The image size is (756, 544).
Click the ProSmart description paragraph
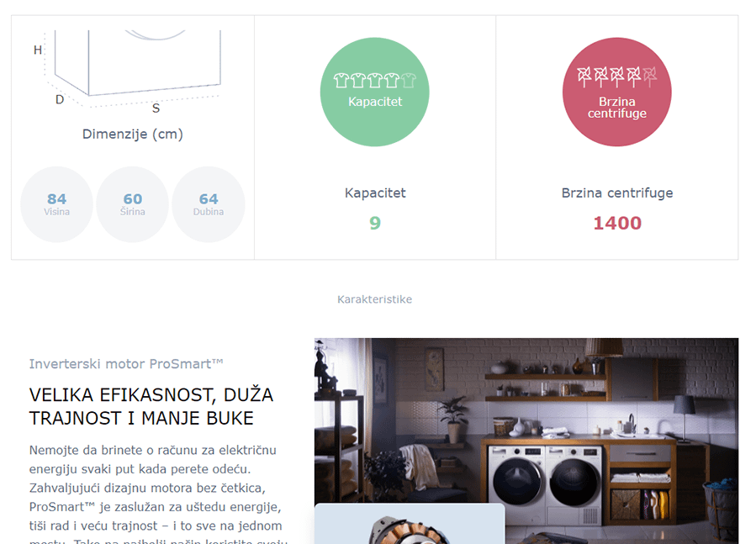tap(159, 494)
